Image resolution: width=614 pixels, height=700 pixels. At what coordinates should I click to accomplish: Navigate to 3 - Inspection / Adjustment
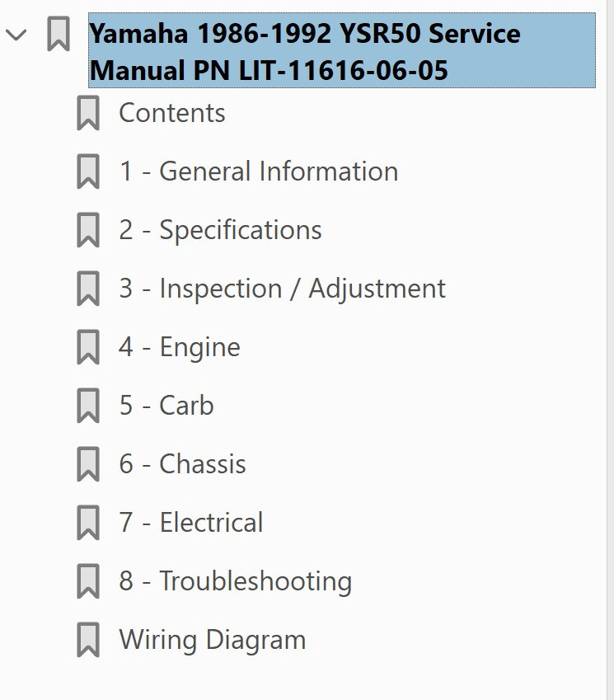[281, 289]
